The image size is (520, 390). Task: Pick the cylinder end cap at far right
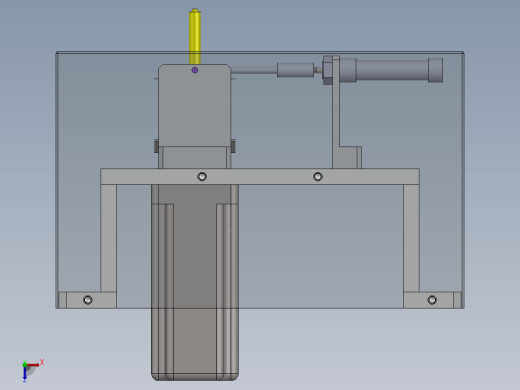pyautogui.click(x=436, y=70)
